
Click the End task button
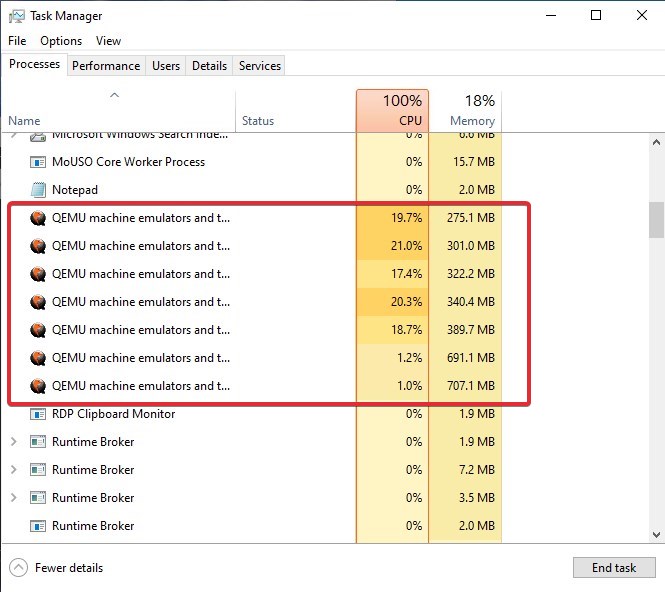pos(614,567)
